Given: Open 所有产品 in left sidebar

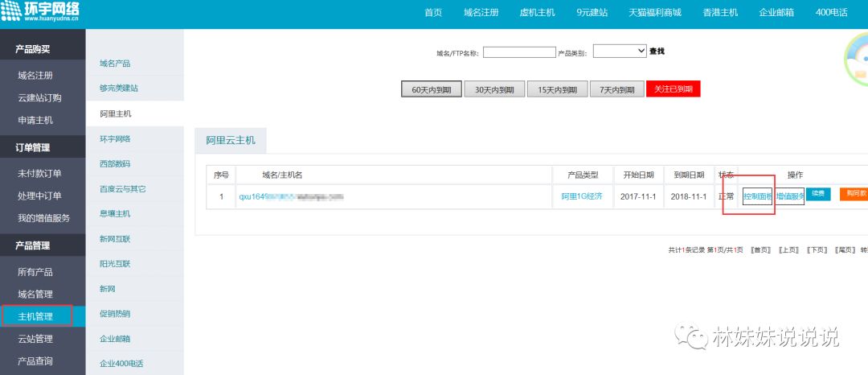Looking at the screenshot, I should coord(35,272).
